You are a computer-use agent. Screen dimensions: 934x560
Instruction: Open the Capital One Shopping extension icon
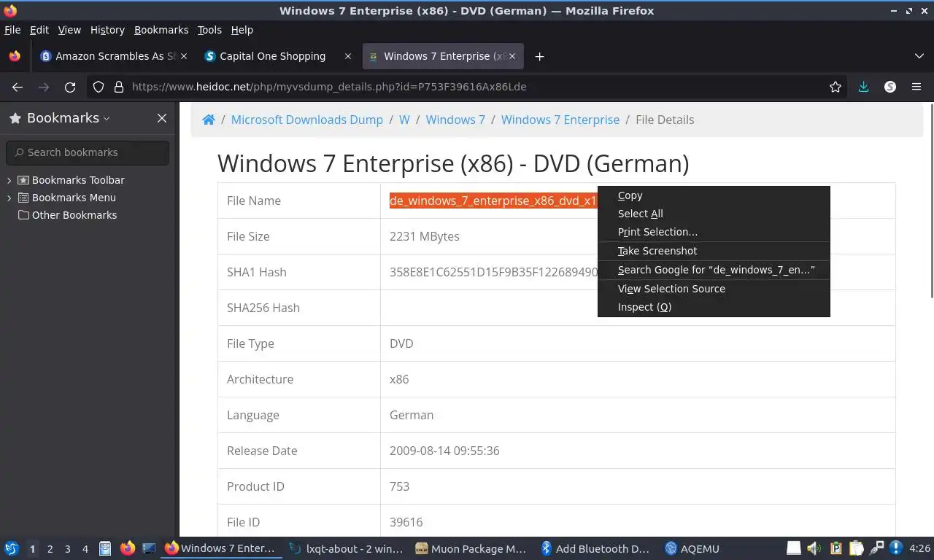890,87
